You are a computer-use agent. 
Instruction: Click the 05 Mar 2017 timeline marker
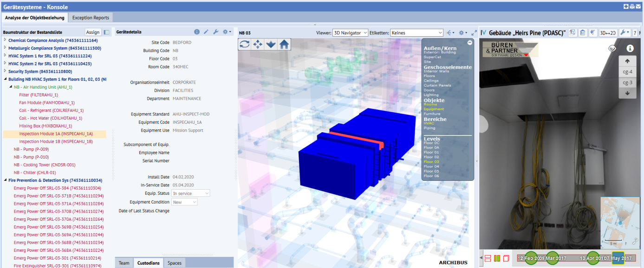[552, 258]
